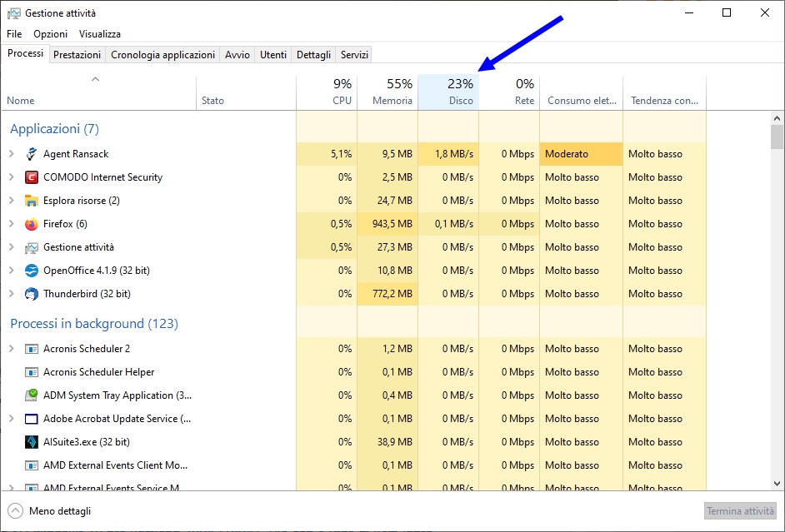The height and width of the screenshot is (532, 785).
Task: Click Agent Ransack CPU value 5,1%
Action: (342, 154)
